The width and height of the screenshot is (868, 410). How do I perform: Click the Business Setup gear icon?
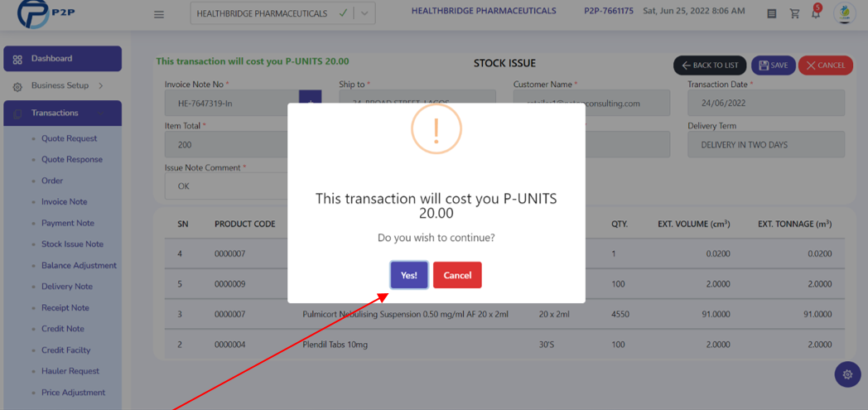coord(17,87)
